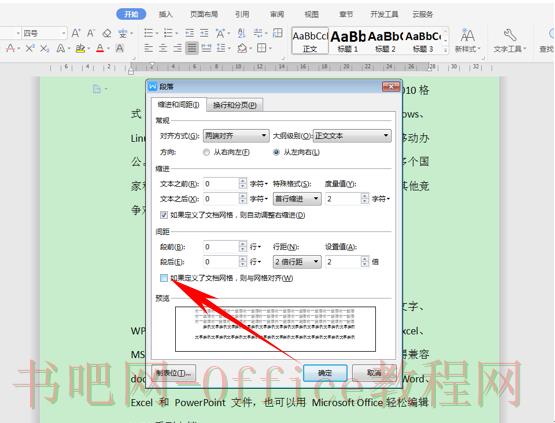The image size is (555, 423).
Task: Click the justify alignment icon in ribbon
Action: click(x=191, y=48)
